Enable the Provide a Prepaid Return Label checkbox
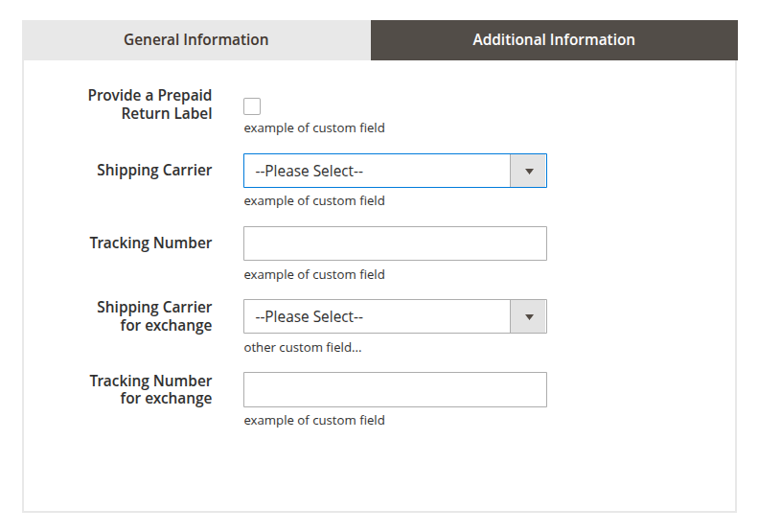 coord(252,106)
